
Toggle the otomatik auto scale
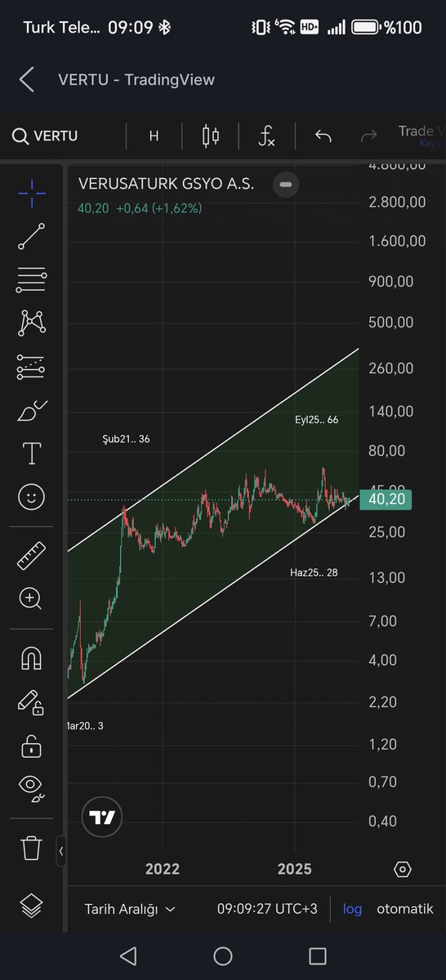(405, 909)
